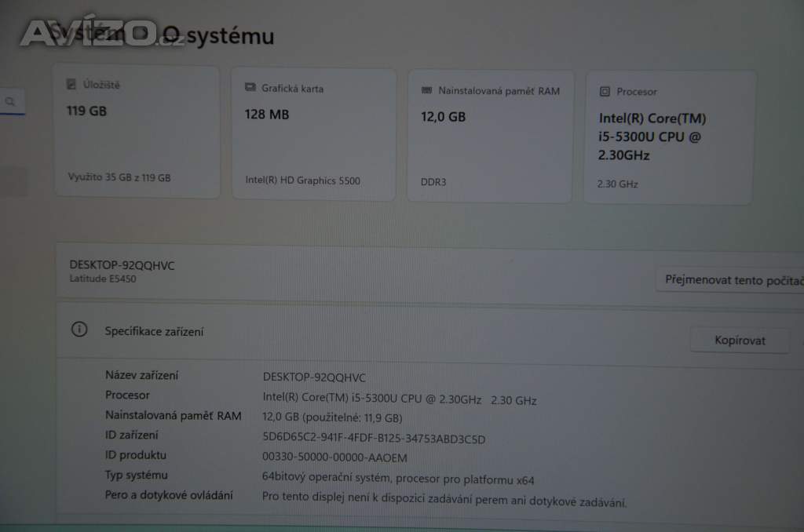Select the 12,0 GB RAM card value
804x532 pixels.
[x=443, y=117]
